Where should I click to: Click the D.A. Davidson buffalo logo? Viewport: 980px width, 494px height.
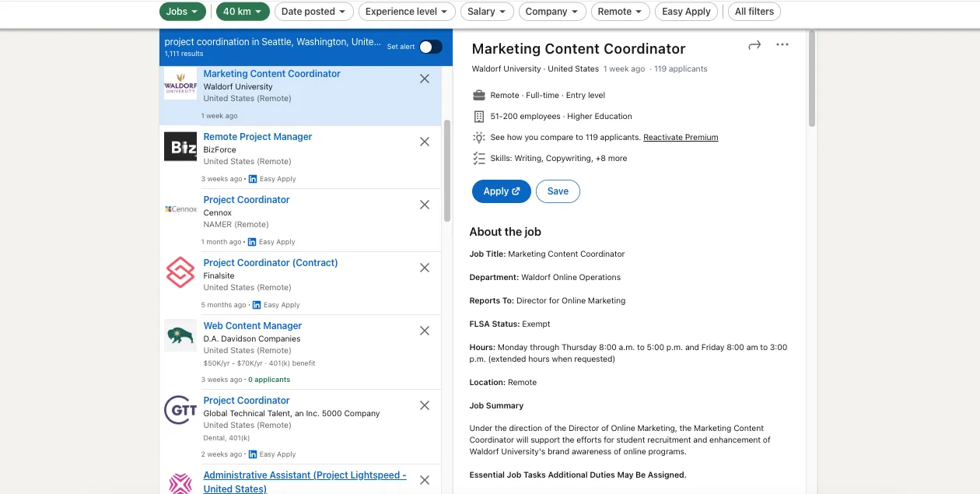click(180, 335)
